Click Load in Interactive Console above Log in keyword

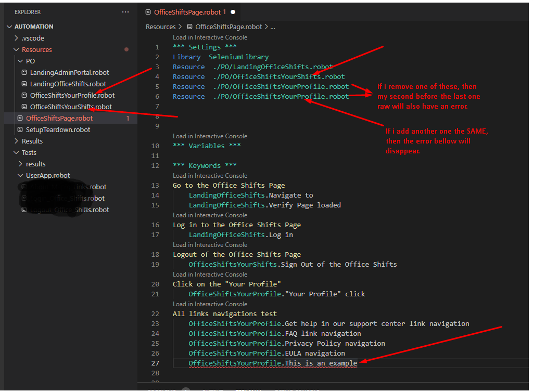pos(210,215)
